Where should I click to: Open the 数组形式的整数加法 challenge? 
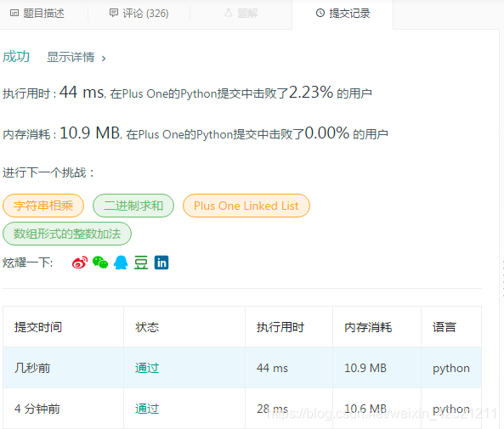(67, 234)
